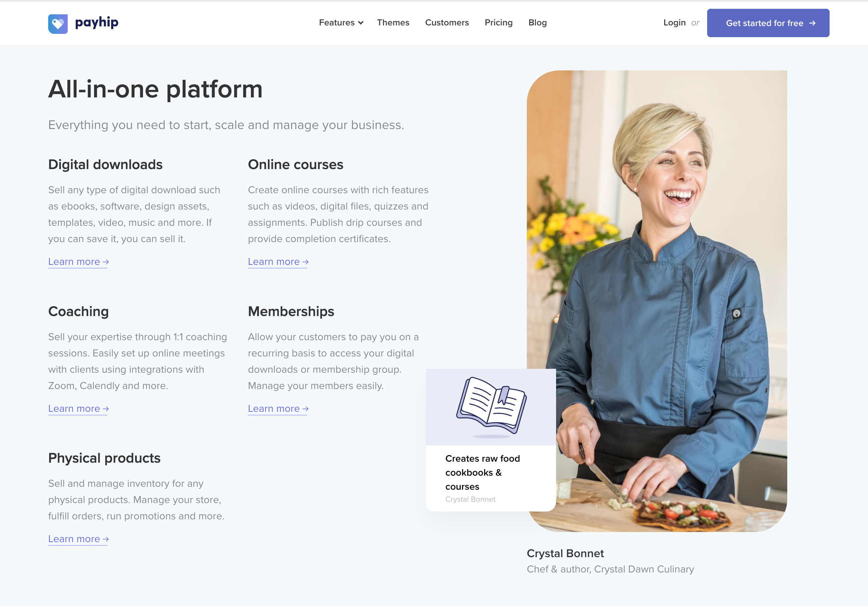Viewport: 868px width, 606px height.
Task: Click Get started for free button
Action: pos(768,23)
